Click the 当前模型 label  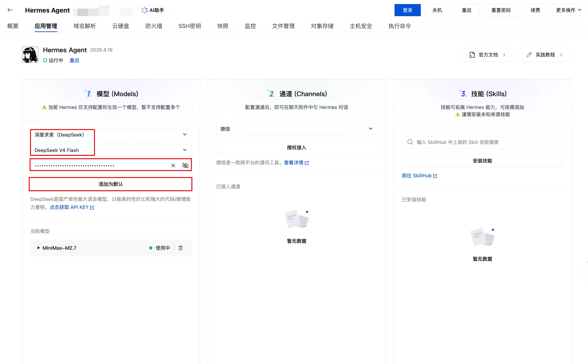tap(40, 231)
